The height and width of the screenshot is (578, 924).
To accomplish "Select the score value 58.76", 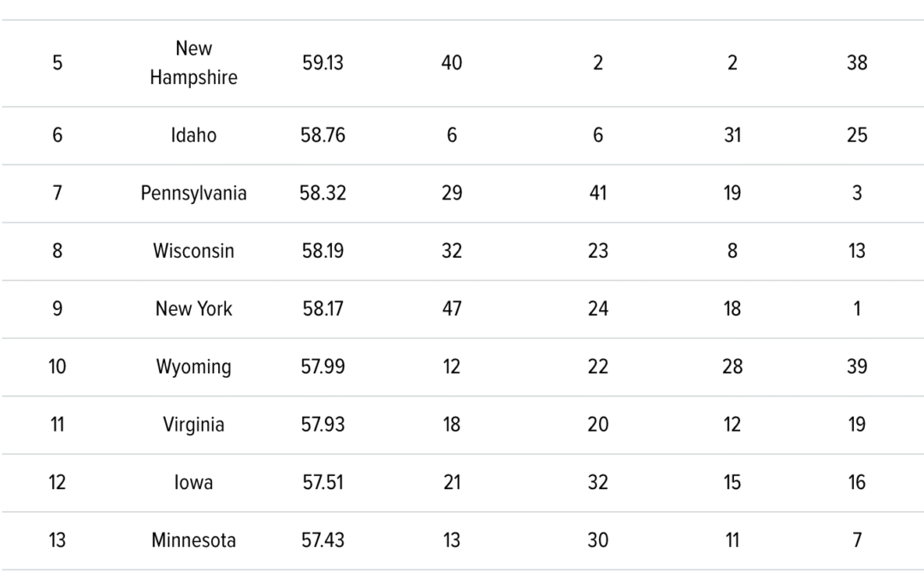I will 323,135.
